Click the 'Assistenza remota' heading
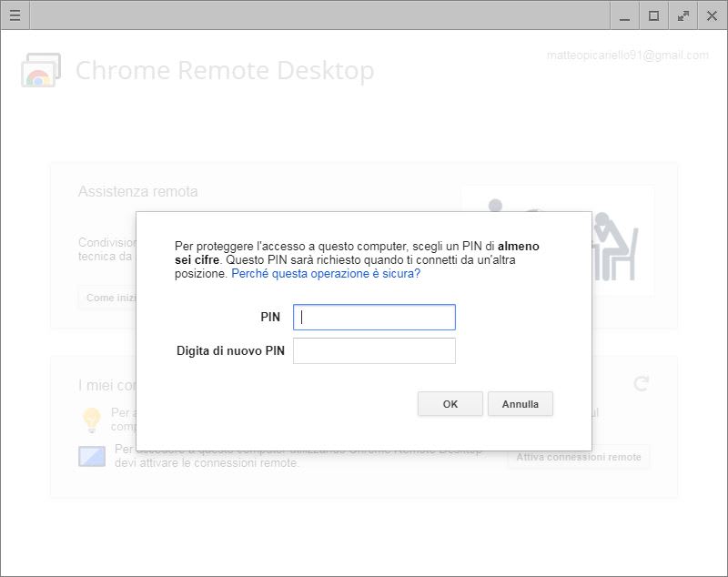Screen dimensions: 728x577 pyautogui.click(x=138, y=191)
